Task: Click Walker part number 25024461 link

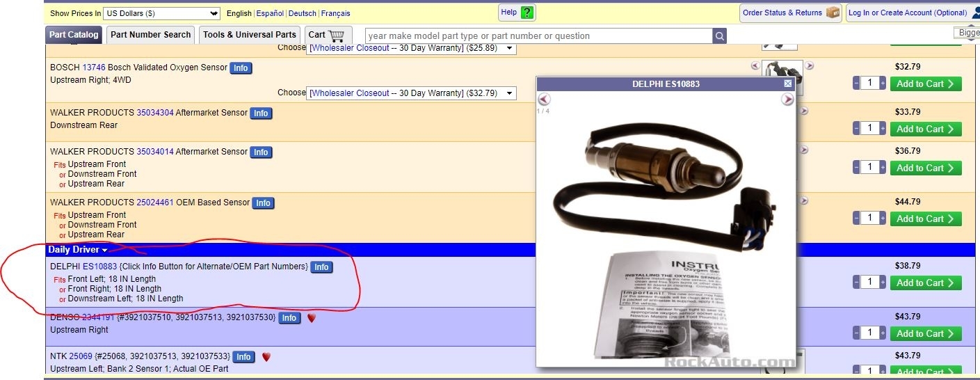Action: click(155, 202)
